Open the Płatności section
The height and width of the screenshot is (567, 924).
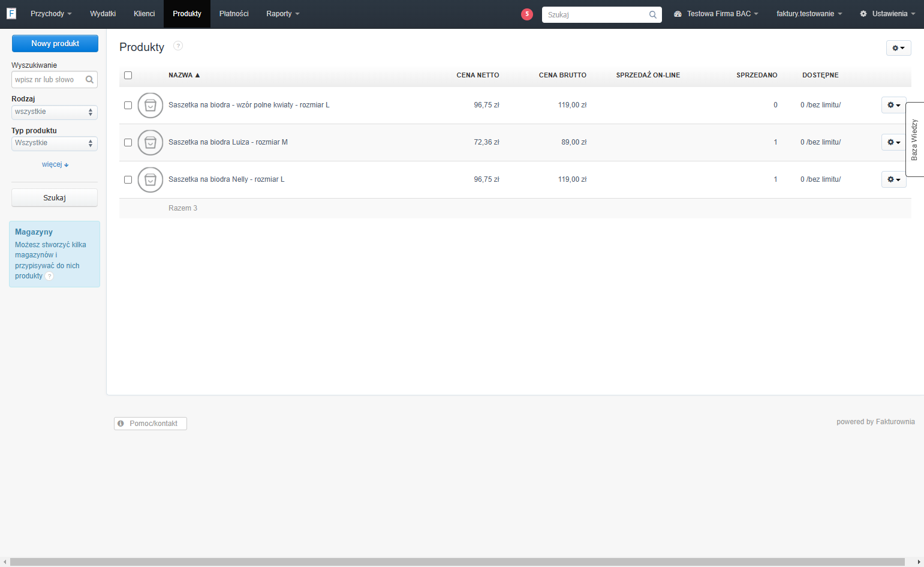coord(234,14)
